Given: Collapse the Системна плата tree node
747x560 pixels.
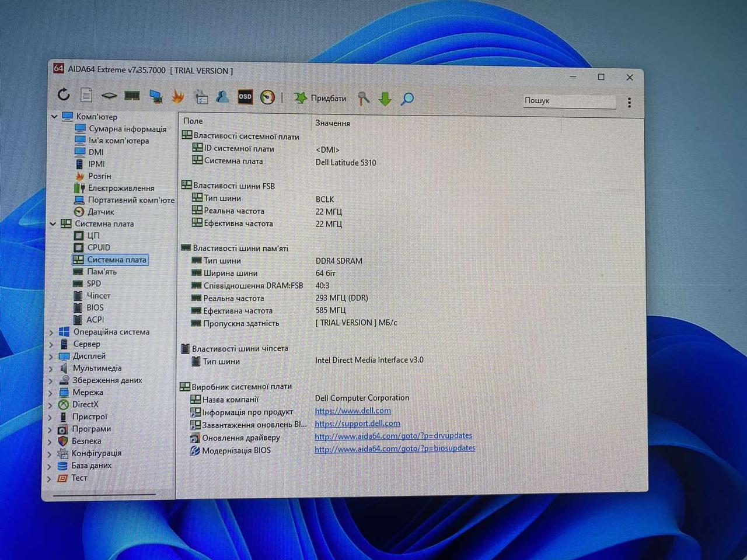Looking at the screenshot, I should pos(53,223).
